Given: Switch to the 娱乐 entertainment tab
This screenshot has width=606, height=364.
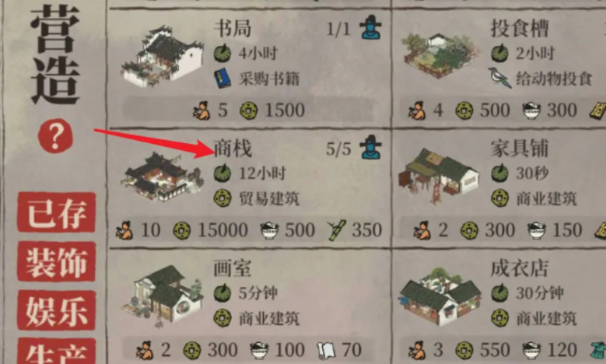Looking at the screenshot, I should click(57, 310).
